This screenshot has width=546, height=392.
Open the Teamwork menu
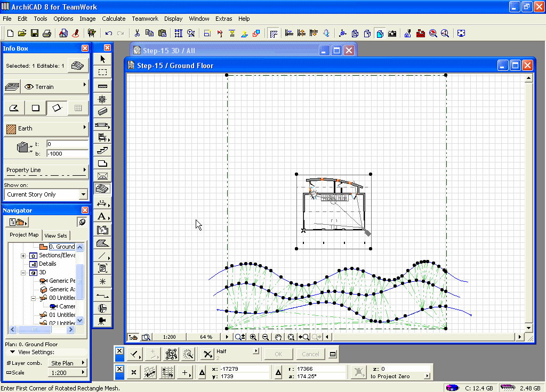tap(145, 19)
